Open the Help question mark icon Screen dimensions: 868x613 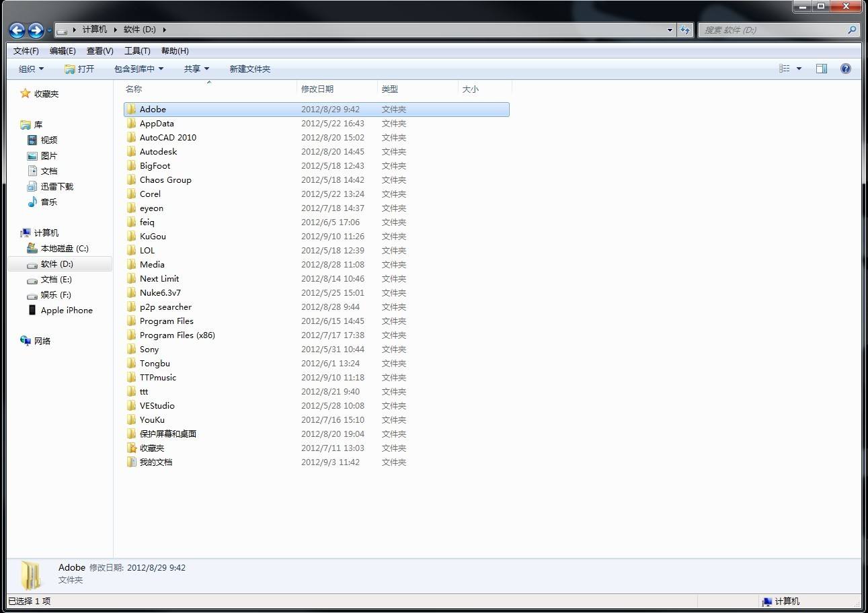click(846, 69)
